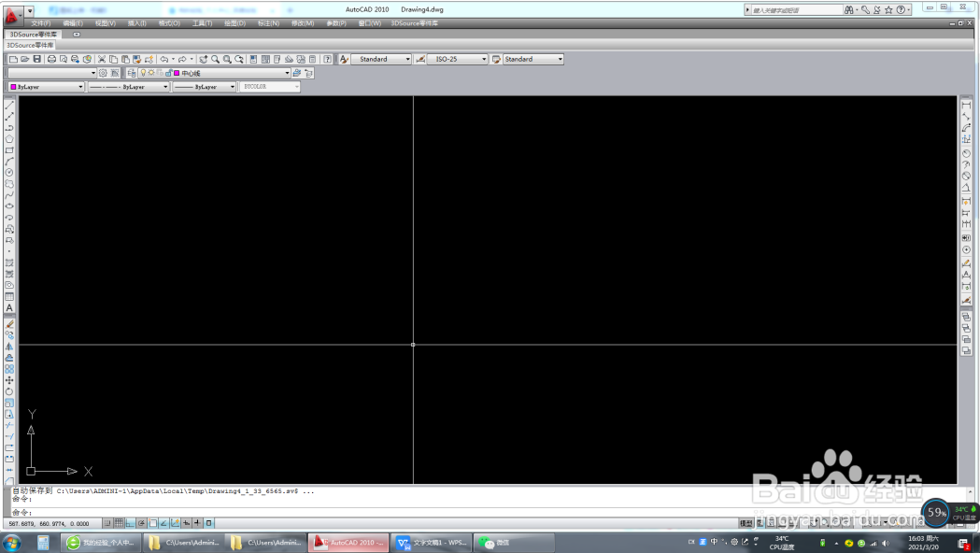Viewport: 980px width, 553px height.
Task: Click the keyword search box in title bar
Action: [796, 10]
